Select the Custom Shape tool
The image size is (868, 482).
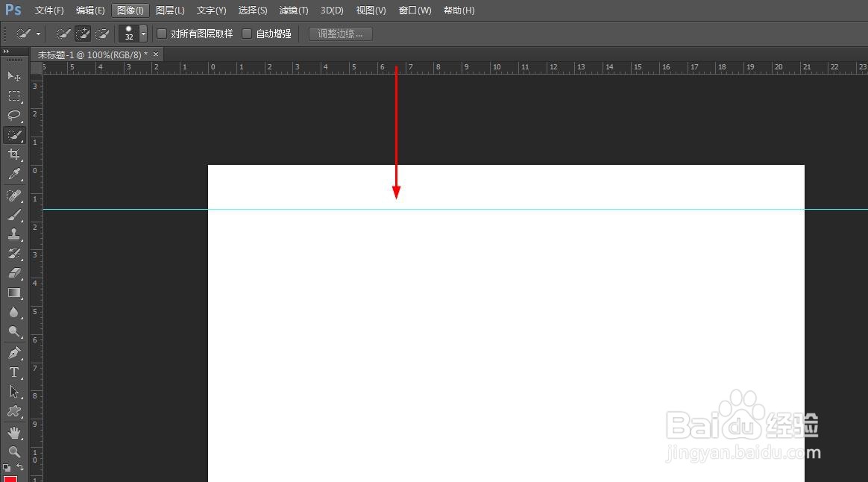(14, 411)
